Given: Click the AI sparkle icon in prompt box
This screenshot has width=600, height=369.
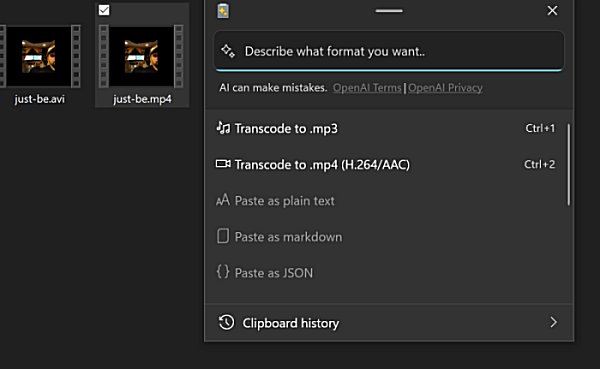Looking at the screenshot, I should [x=228, y=51].
